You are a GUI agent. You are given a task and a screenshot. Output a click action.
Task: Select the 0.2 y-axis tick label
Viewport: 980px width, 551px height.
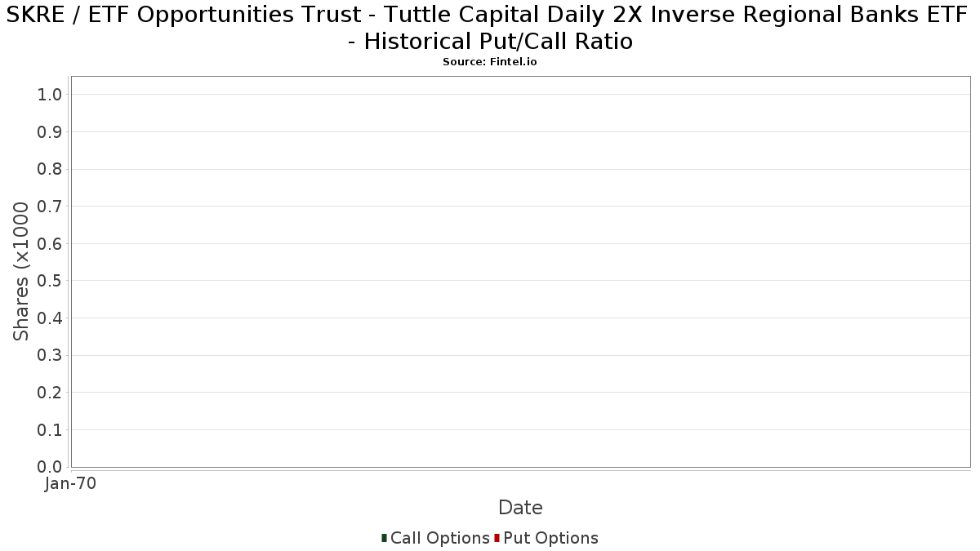pos(50,393)
